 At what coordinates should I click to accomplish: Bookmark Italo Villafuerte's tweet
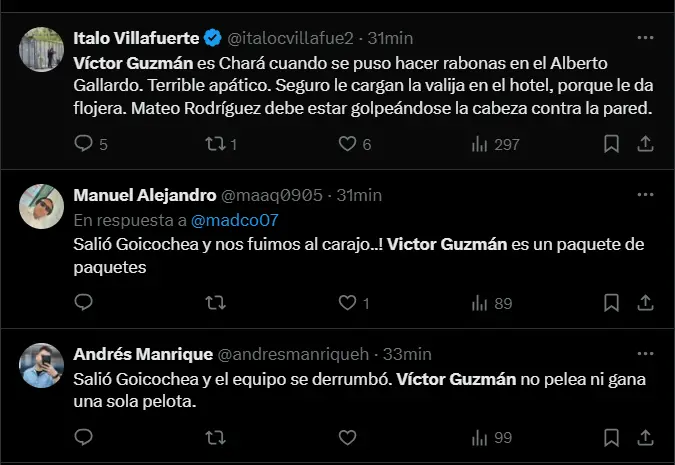611,144
